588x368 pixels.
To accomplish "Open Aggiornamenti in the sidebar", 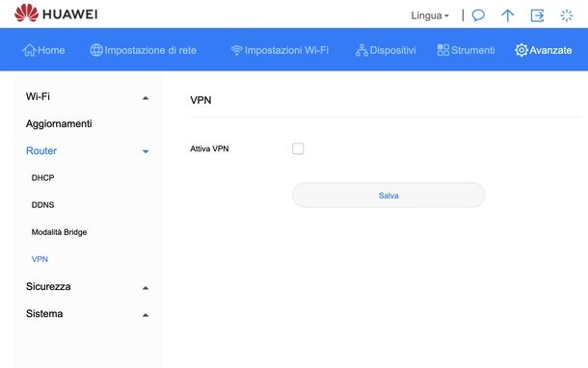I will (59, 123).
